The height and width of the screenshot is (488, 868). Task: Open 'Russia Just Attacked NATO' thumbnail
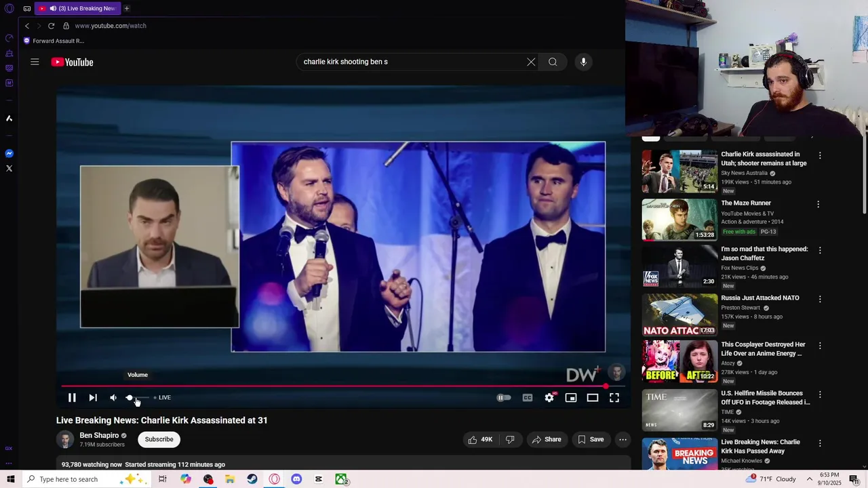tap(679, 315)
